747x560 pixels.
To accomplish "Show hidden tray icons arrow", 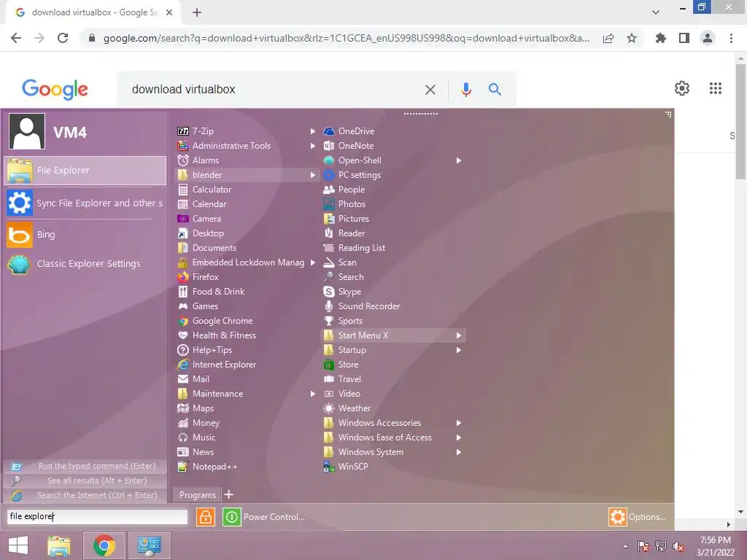I will pos(625,546).
